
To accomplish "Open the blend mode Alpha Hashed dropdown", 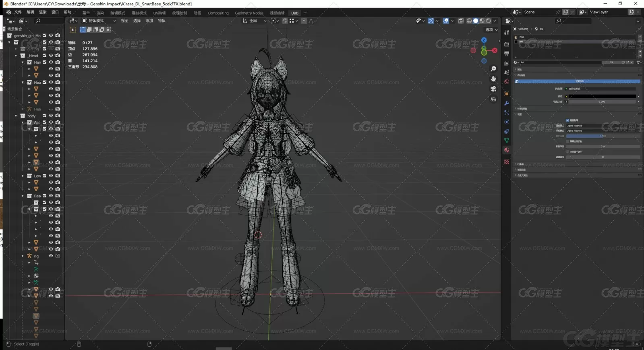I will (603, 126).
